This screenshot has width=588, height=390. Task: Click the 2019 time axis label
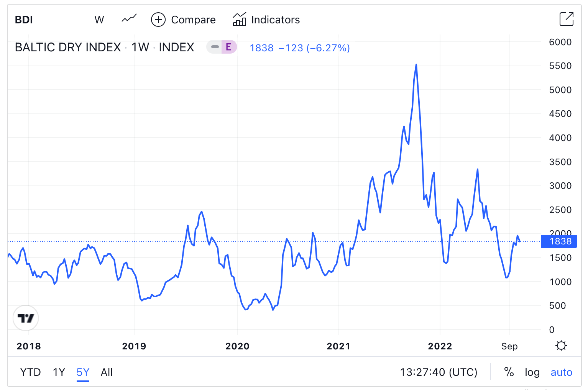[x=134, y=346]
